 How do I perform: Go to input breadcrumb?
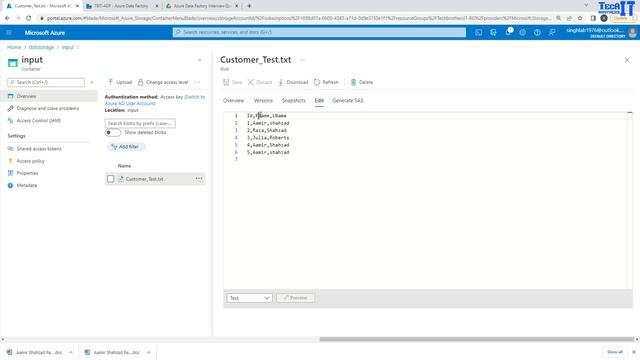(x=68, y=47)
